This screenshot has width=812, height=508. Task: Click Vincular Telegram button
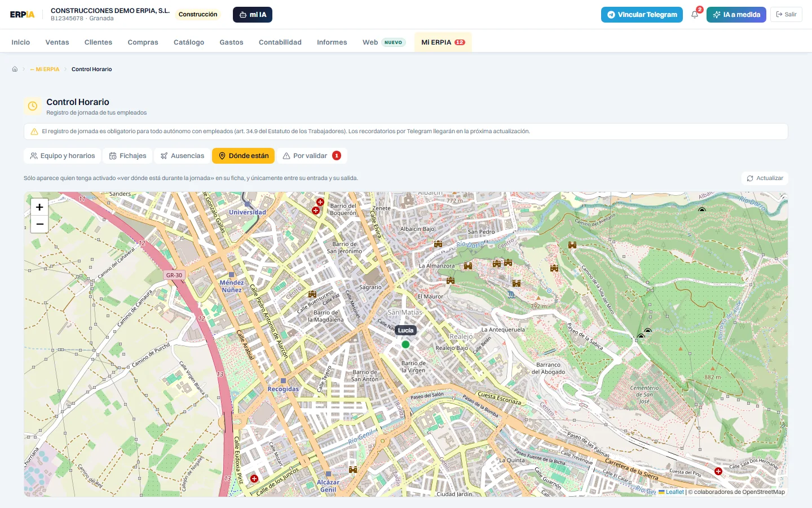tap(642, 15)
